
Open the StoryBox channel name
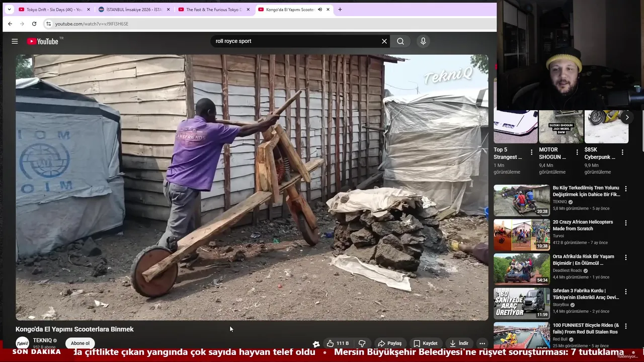coord(561,305)
